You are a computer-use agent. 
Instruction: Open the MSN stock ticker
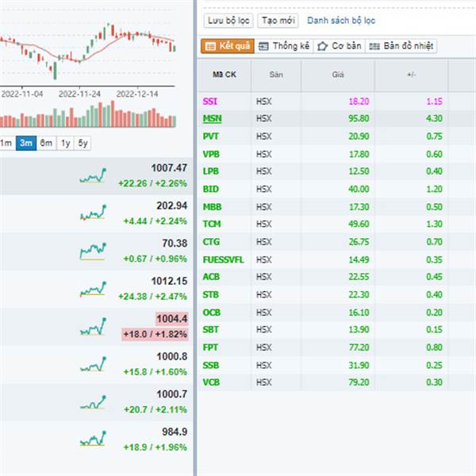(212, 118)
